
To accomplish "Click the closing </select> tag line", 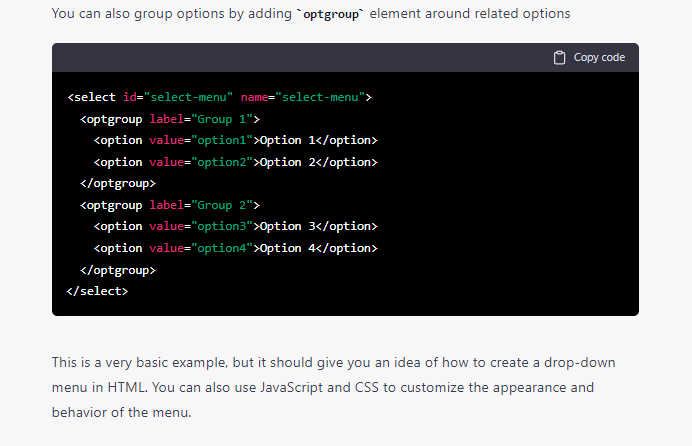I will [x=97, y=291].
